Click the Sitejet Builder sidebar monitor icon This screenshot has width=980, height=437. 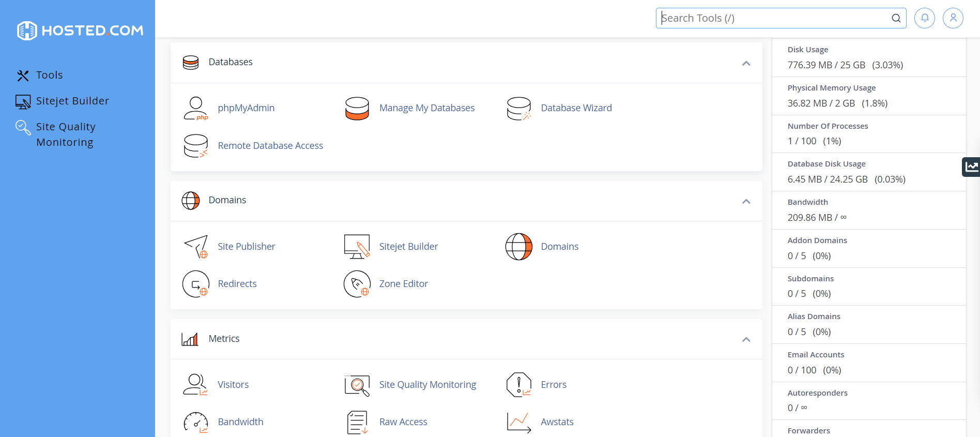point(23,102)
